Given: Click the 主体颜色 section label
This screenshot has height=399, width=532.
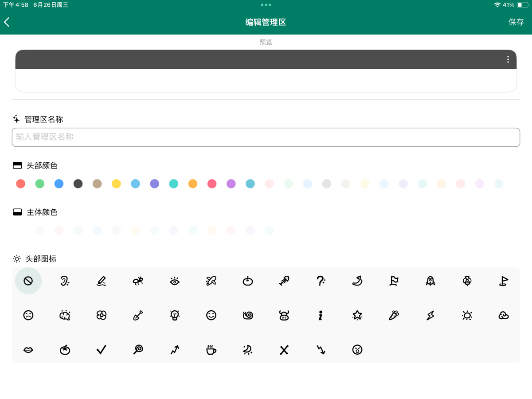Looking at the screenshot, I should (42, 212).
